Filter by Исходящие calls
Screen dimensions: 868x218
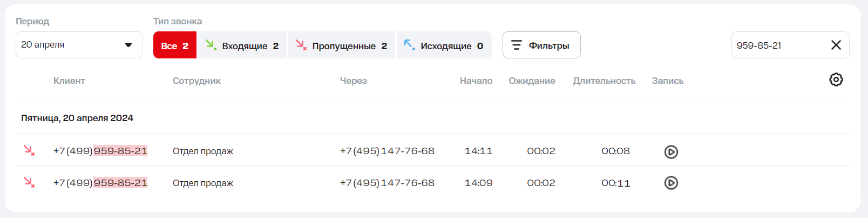tap(444, 45)
